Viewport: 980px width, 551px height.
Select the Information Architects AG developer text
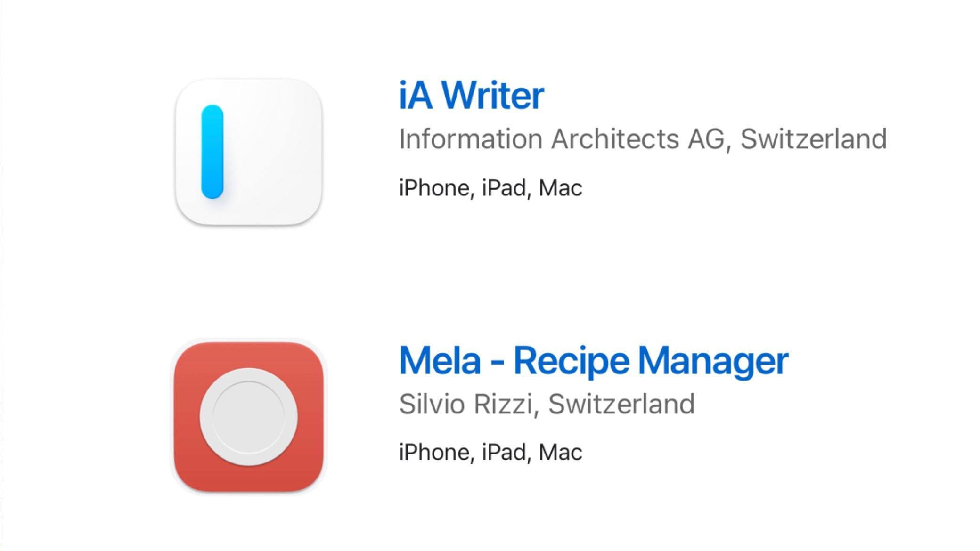tap(562, 139)
